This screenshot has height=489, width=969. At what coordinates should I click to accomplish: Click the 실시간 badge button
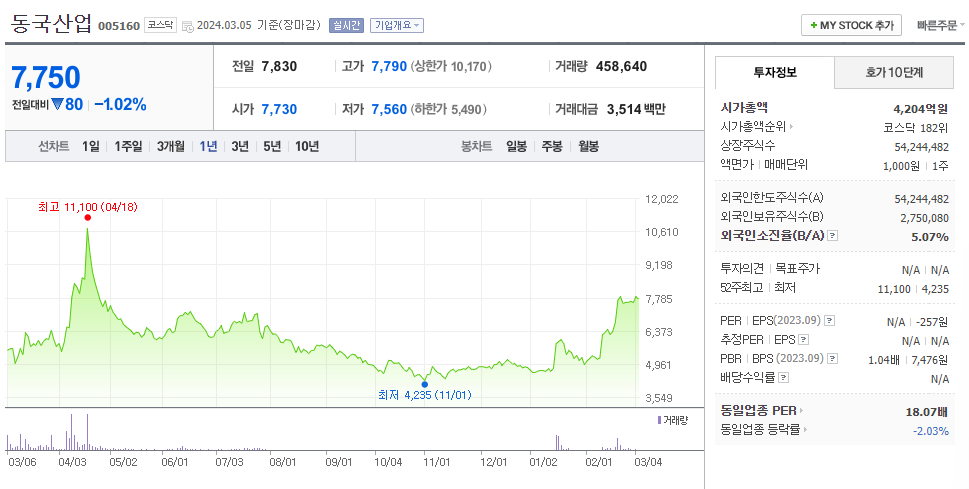click(346, 25)
